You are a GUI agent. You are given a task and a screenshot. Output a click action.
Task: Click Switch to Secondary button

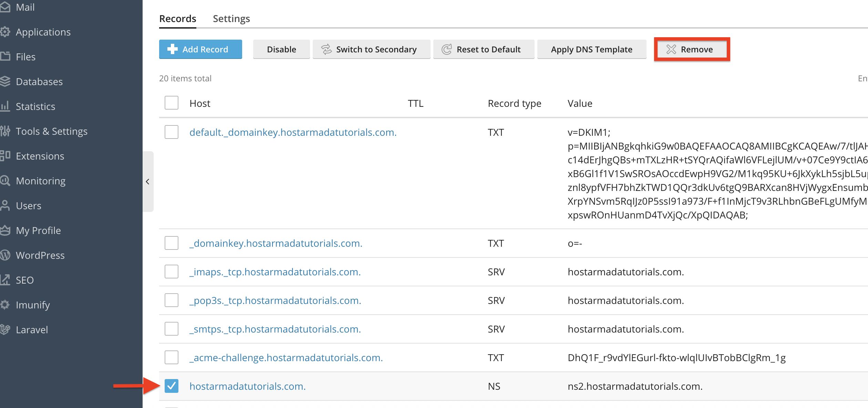pos(371,49)
